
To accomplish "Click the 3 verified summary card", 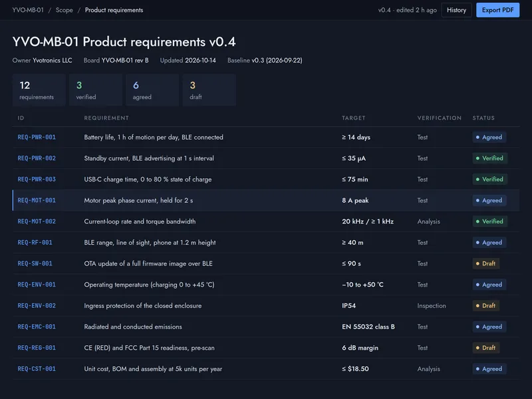I will [95, 90].
